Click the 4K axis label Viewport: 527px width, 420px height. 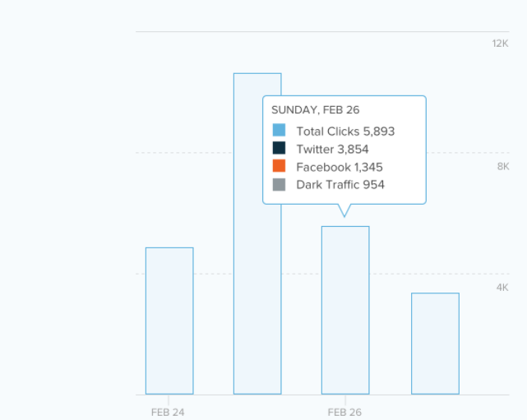[502, 288]
